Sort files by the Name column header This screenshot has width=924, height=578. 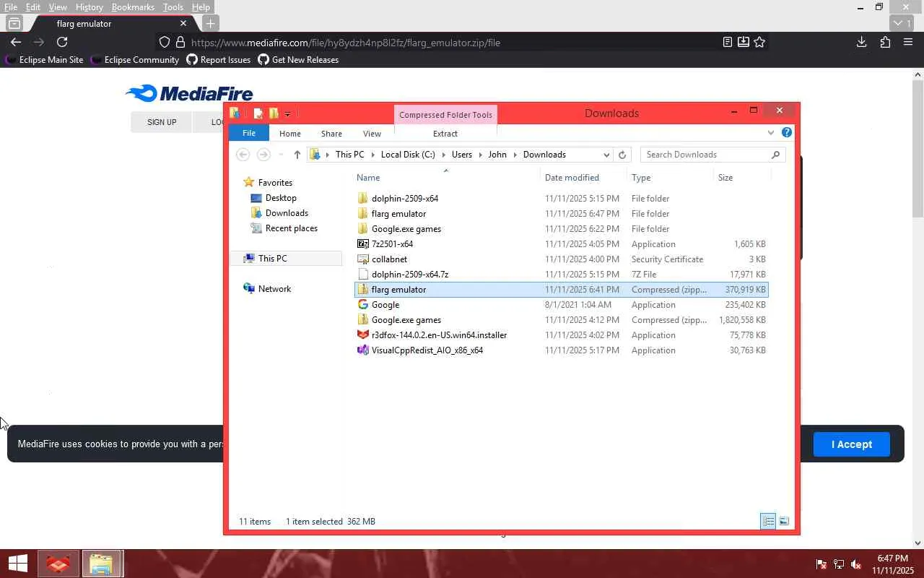point(447,178)
